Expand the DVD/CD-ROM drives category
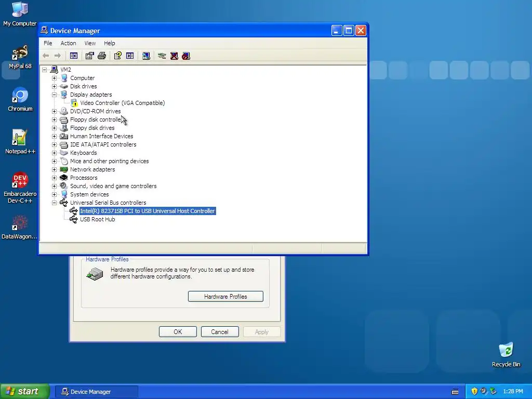Image resolution: width=532 pixels, height=399 pixels. point(54,111)
